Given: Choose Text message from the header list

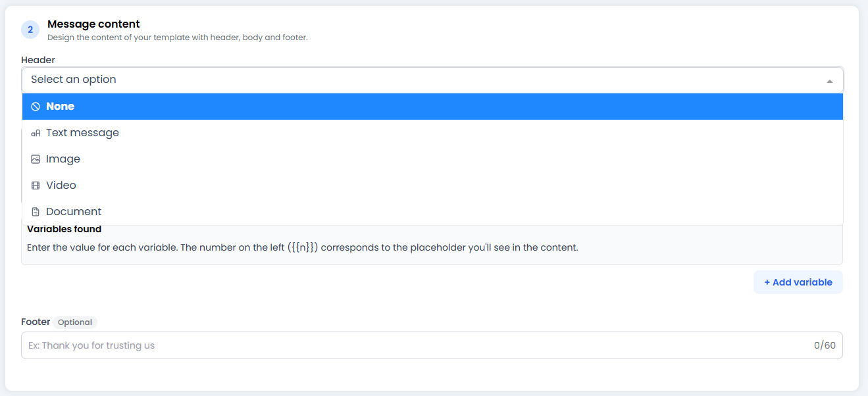Looking at the screenshot, I should [82, 132].
